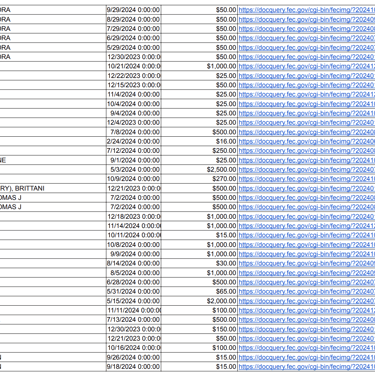
Task: Click the 9/9/2024 0:00:00 date cell
Action: [134, 254]
